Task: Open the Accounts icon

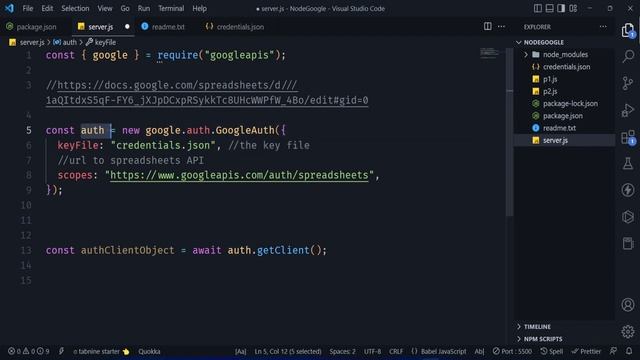Action: coord(628,304)
